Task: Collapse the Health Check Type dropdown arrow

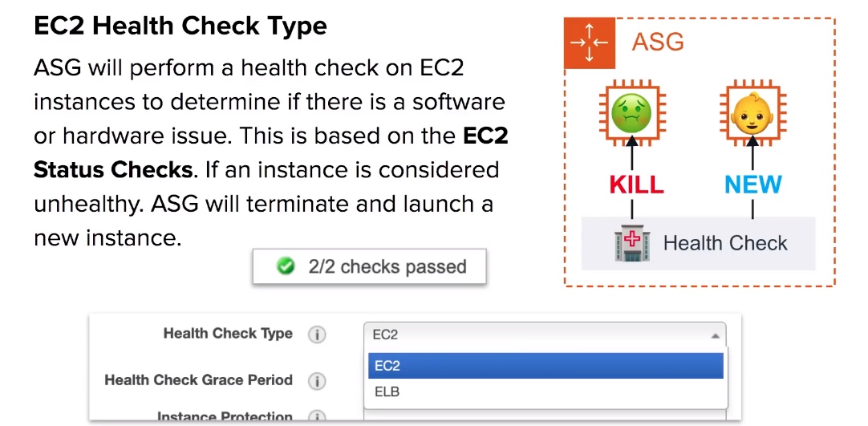Action: [715, 335]
